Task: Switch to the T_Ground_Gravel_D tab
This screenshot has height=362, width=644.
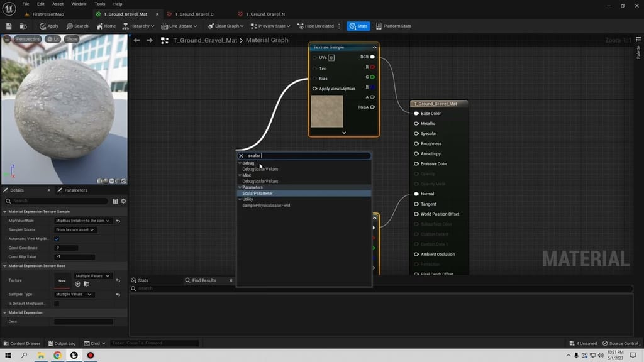Action: pyautogui.click(x=195, y=13)
